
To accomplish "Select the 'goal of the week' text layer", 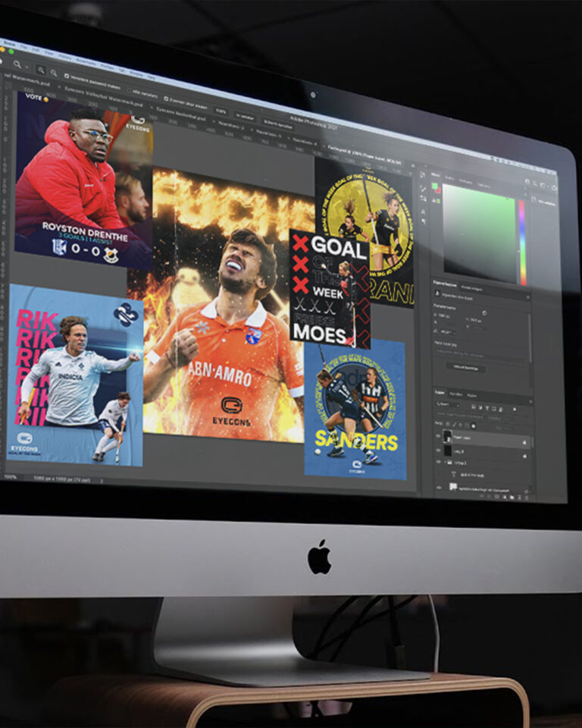I will (472, 475).
